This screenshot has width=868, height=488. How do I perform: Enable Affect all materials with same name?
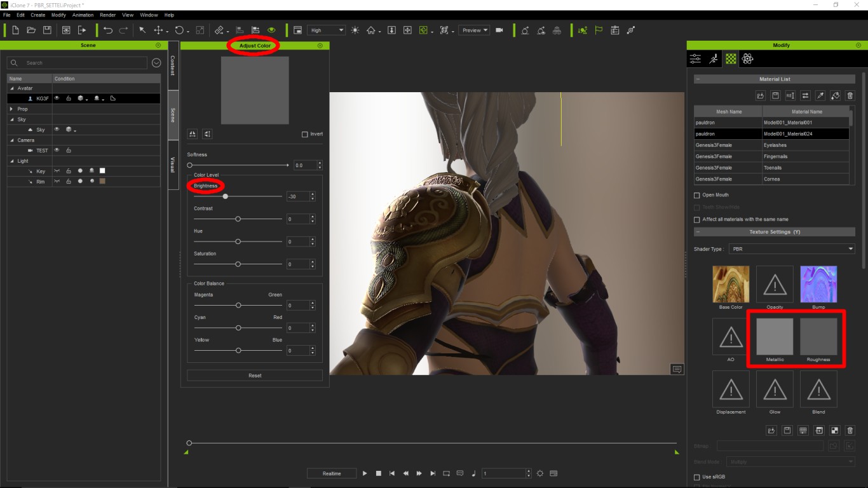[697, 219]
